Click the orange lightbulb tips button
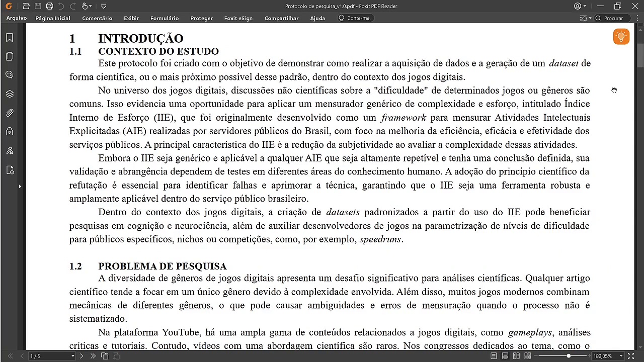644x362 pixels. (621, 37)
